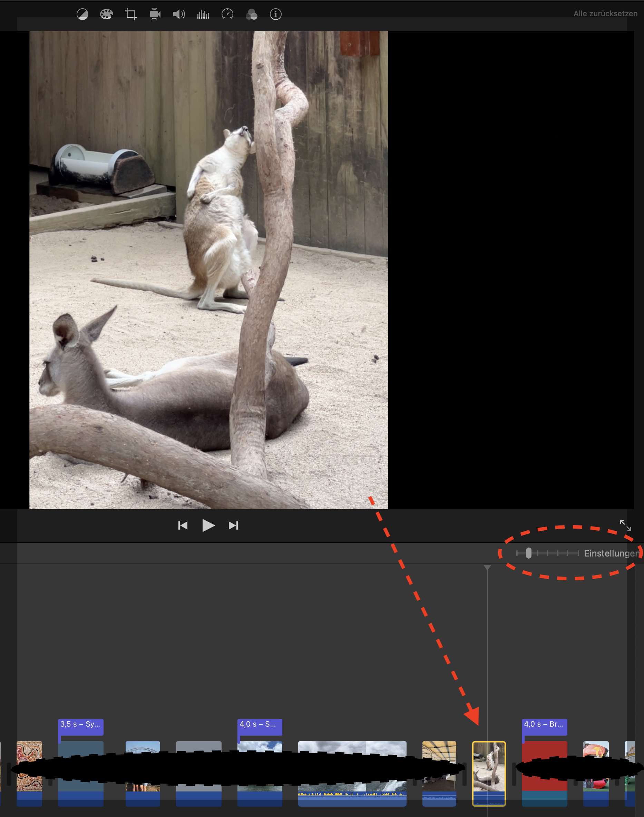Screen dimensions: 644x817
Task: Skip to the next clip
Action: 233,525
